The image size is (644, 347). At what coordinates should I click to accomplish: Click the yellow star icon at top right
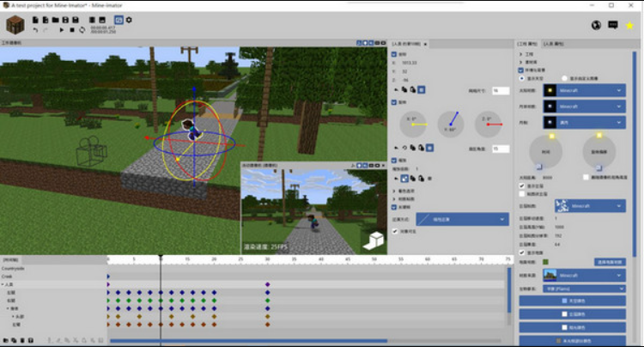point(629,25)
